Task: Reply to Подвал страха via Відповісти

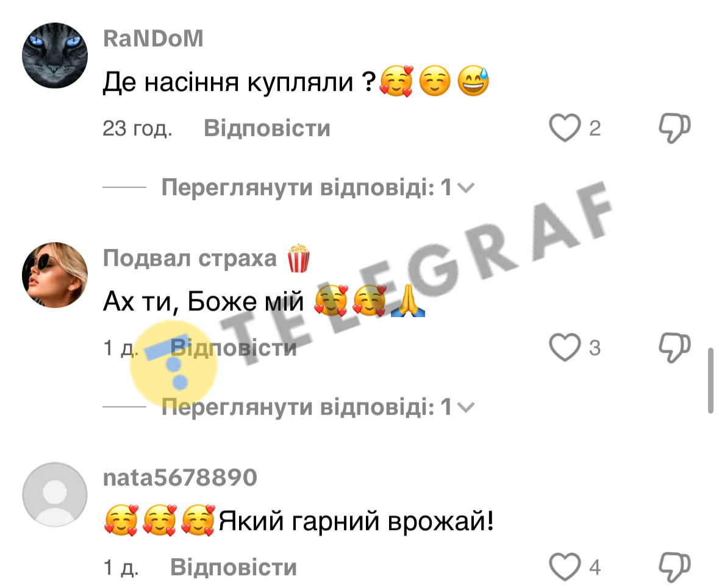Action: tap(234, 348)
